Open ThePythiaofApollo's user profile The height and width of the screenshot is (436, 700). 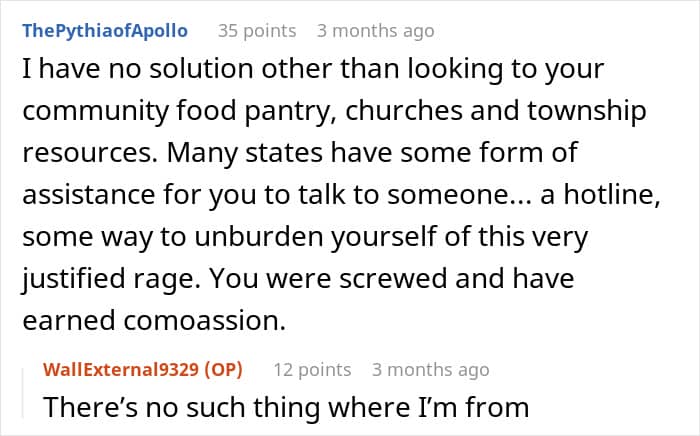click(x=104, y=30)
